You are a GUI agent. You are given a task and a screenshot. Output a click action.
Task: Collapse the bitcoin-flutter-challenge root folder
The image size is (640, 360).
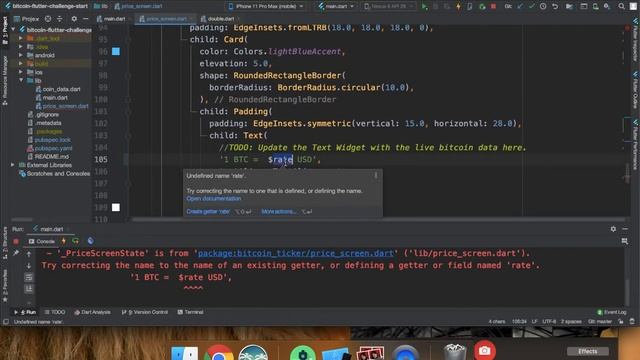[x=13, y=30]
